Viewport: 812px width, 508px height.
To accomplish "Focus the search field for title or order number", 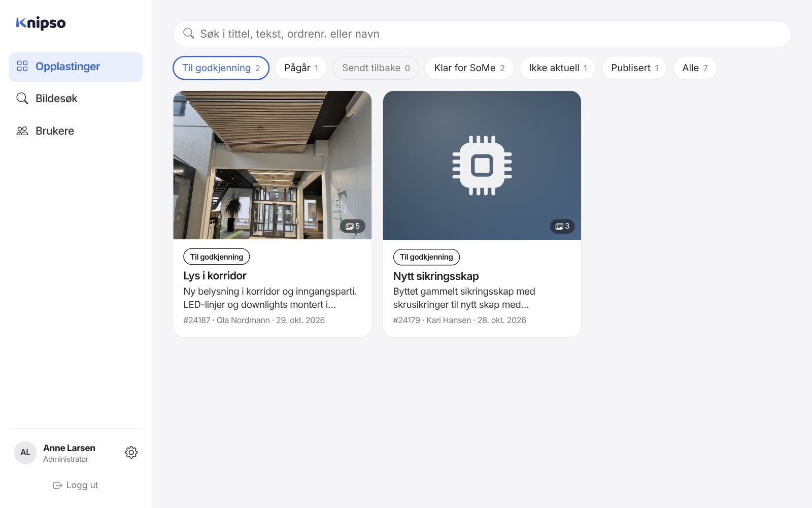I will pos(482,34).
